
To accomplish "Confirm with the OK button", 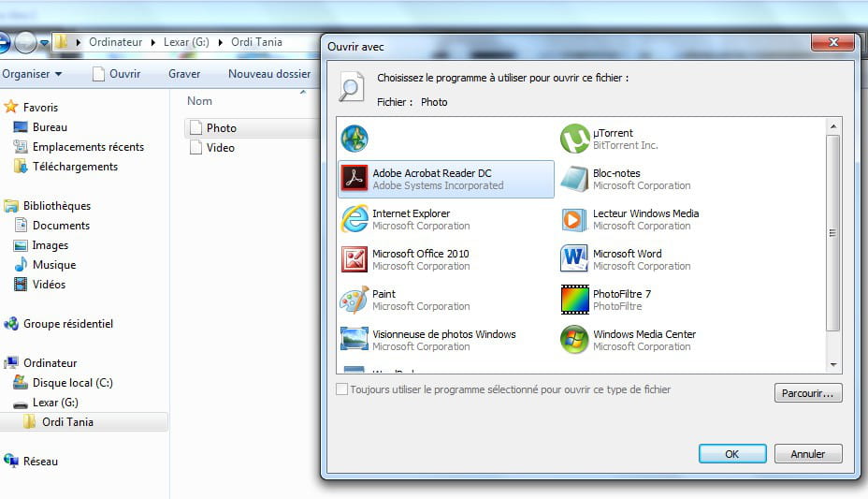I will [731, 454].
